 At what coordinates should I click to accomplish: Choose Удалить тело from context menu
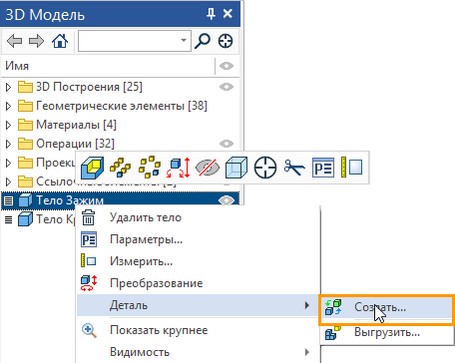click(197, 218)
